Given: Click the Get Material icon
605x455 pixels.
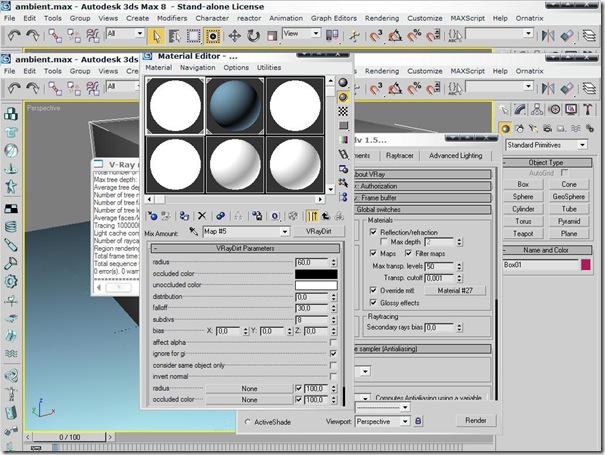Looking at the screenshot, I should [x=151, y=215].
